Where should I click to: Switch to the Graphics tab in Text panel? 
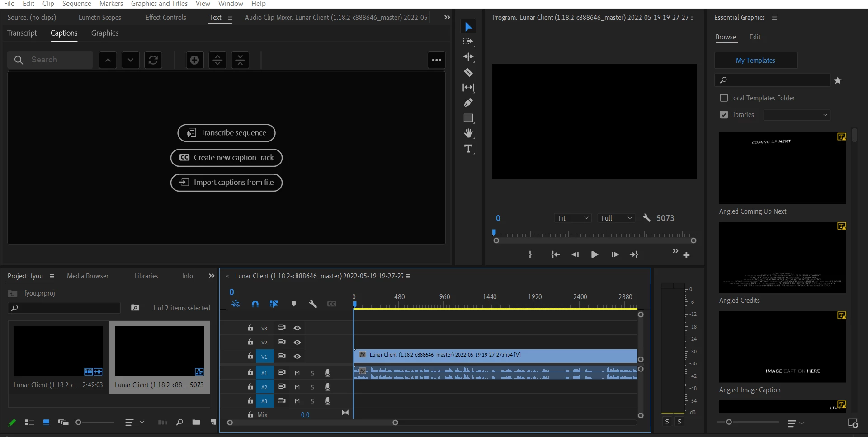pyautogui.click(x=105, y=33)
